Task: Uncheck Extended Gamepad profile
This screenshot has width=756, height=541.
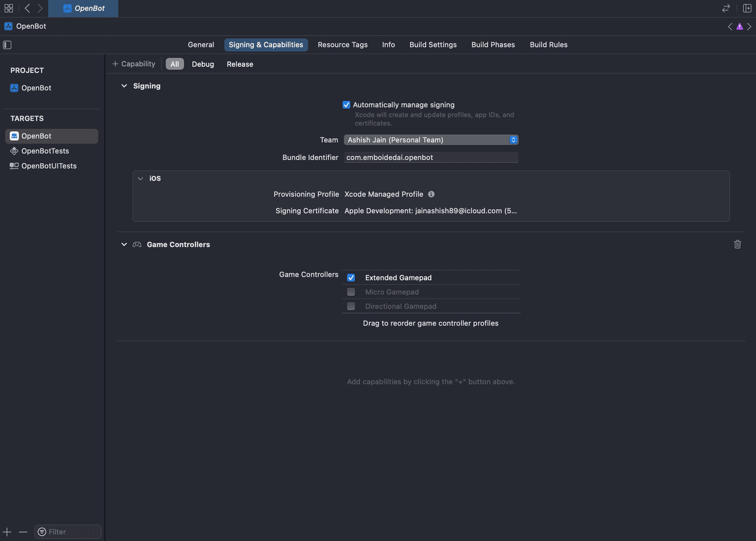Action: coord(351,278)
